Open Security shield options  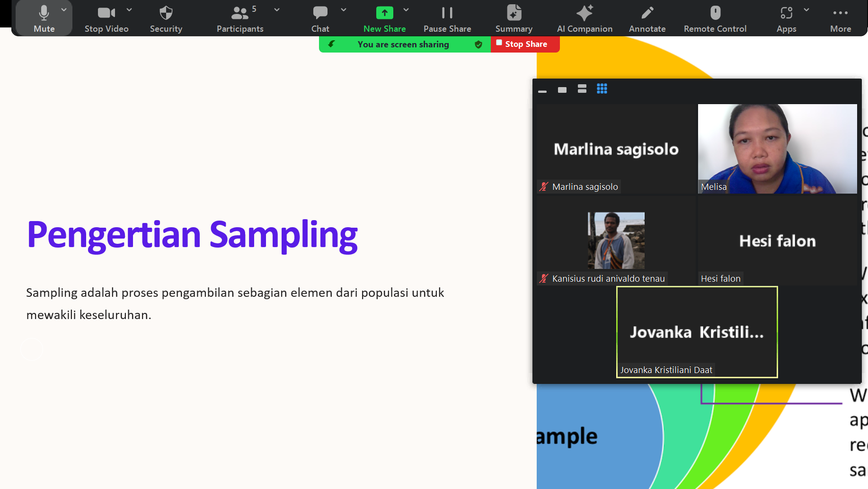166,18
